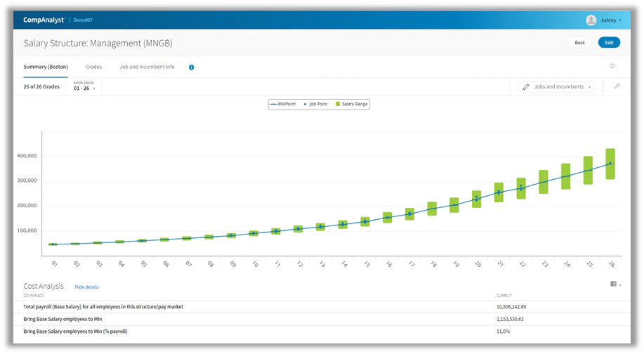644x354 pixels.
Task: Click the pin icon near Jobs and Incumbents
Action: click(x=617, y=86)
